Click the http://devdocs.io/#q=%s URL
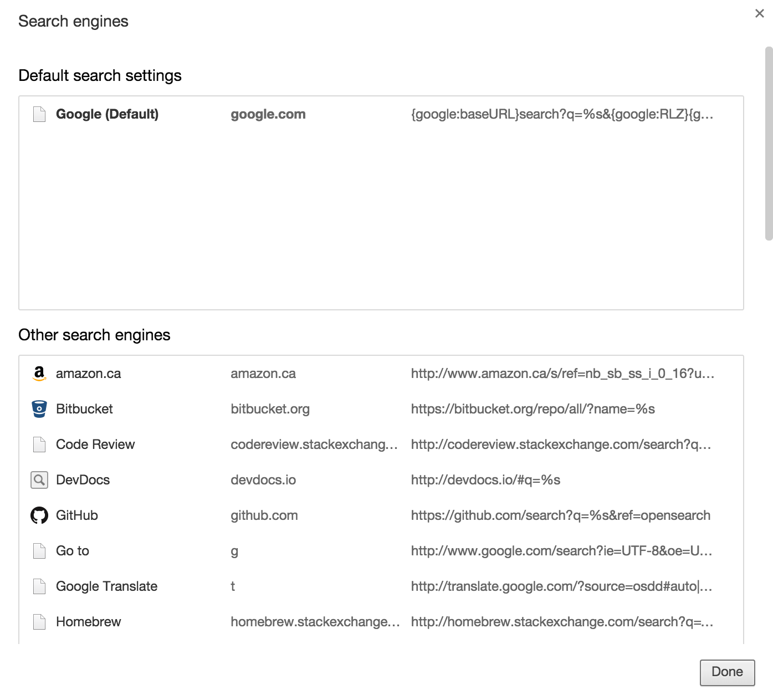773x700 pixels. tap(485, 480)
